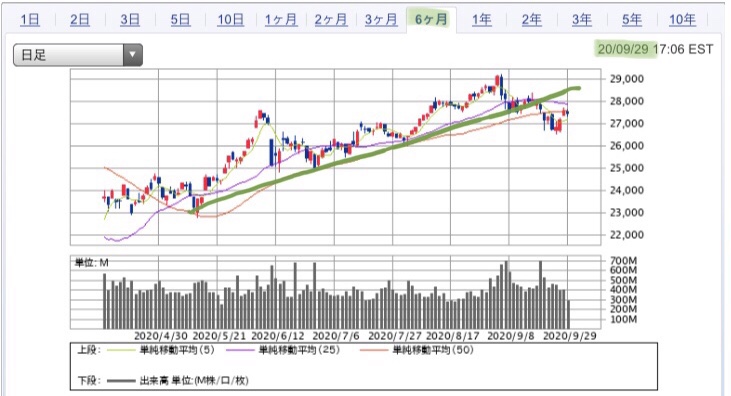Switch to the 2日 range tab
The image size is (731, 396).
coord(80,20)
